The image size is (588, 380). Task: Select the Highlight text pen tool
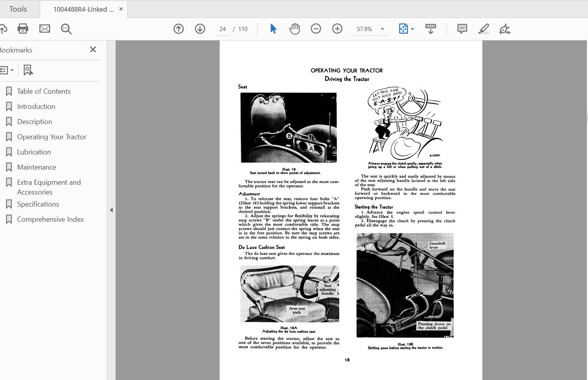(484, 29)
